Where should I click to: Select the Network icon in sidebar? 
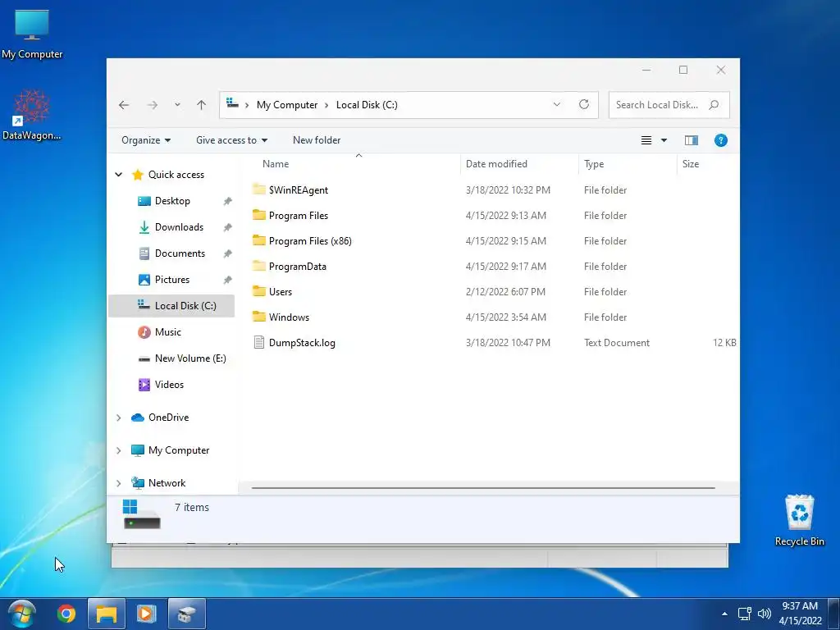point(138,482)
